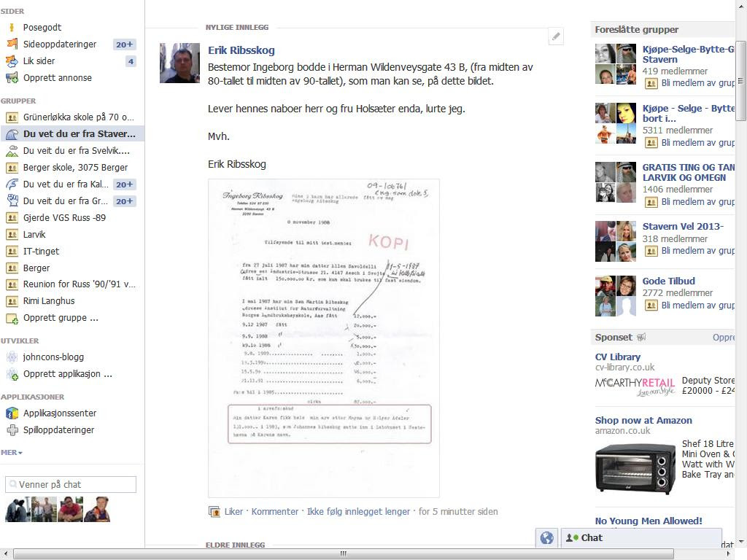The image size is (747, 560).
Task: Open the Rimi Langhus group
Action: pos(49,301)
